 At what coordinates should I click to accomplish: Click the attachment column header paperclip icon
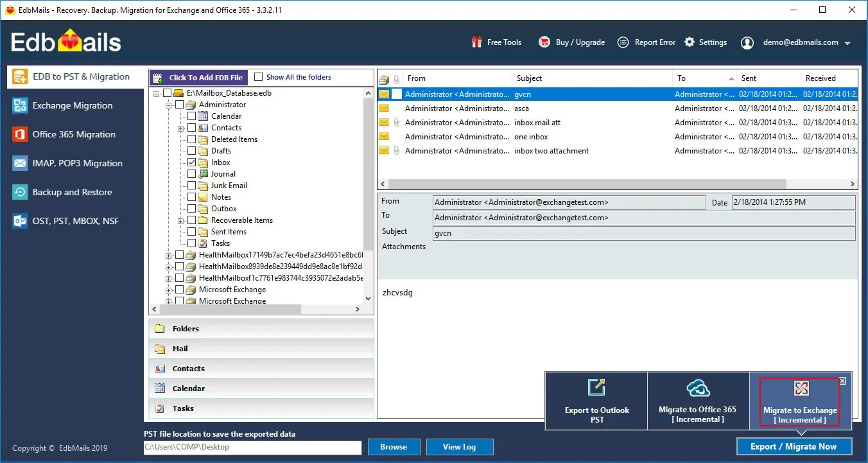(397, 79)
